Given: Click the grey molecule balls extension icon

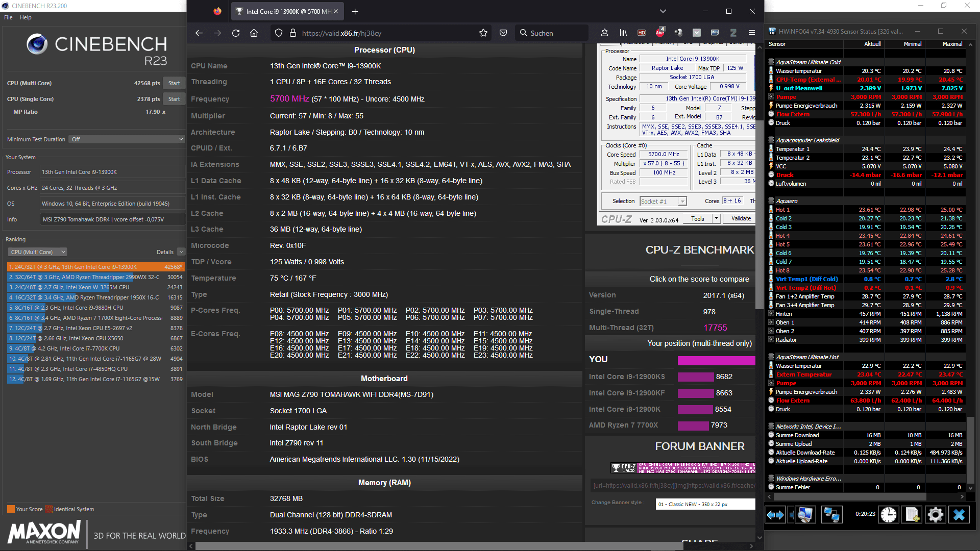Looking at the screenshot, I should pyautogui.click(x=678, y=33).
